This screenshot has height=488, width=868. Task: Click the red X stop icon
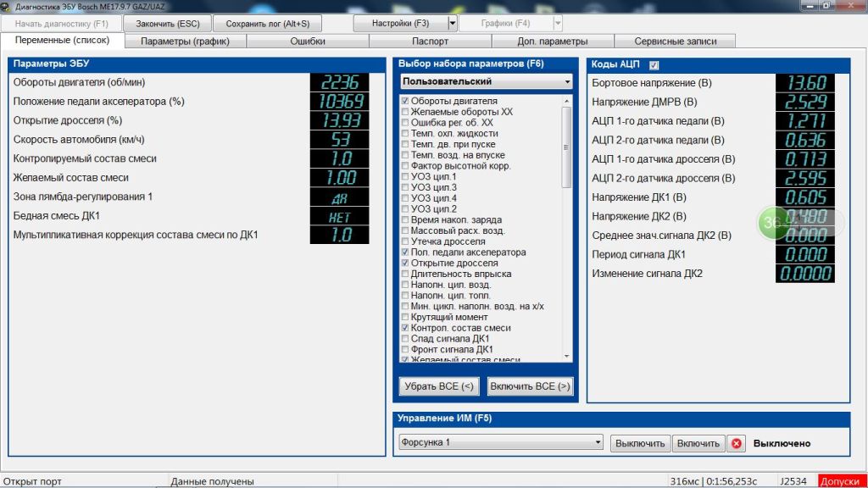(737, 443)
